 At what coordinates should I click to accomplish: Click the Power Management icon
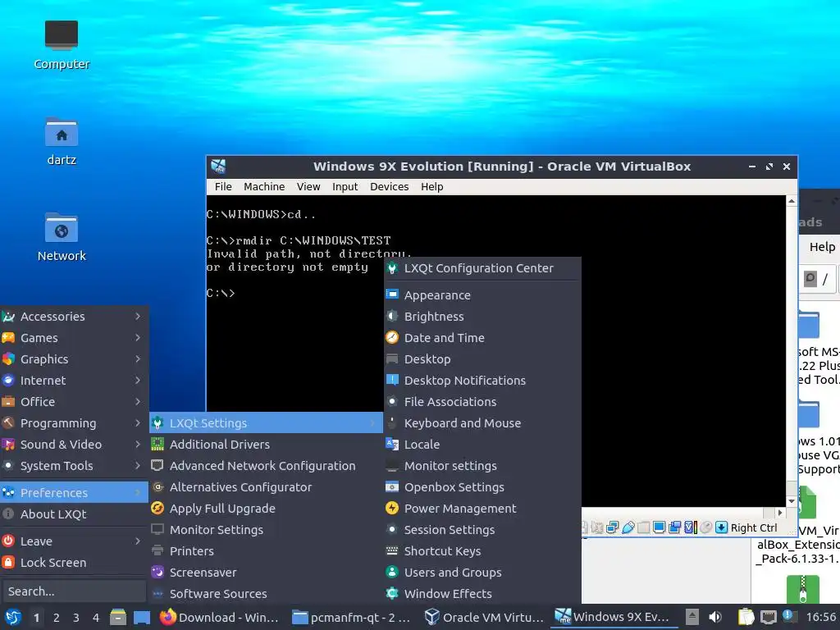coord(392,509)
